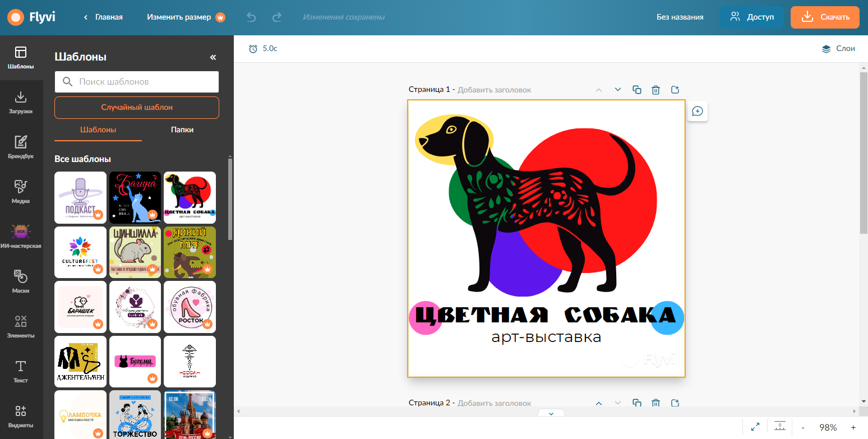Select the Багира cat template thumbnail
The height and width of the screenshot is (439, 868).
(135, 197)
